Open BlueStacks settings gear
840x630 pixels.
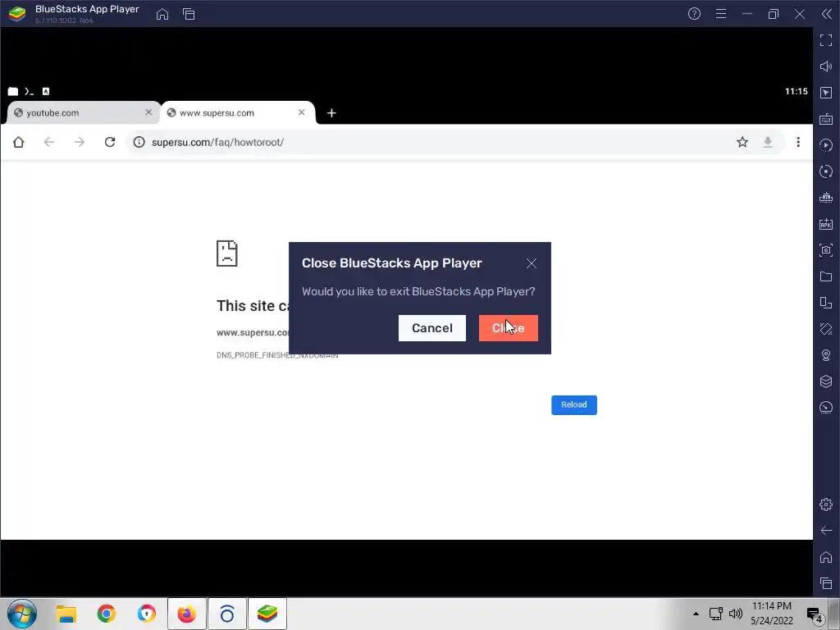pyautogui.click(x=826, y=504)
